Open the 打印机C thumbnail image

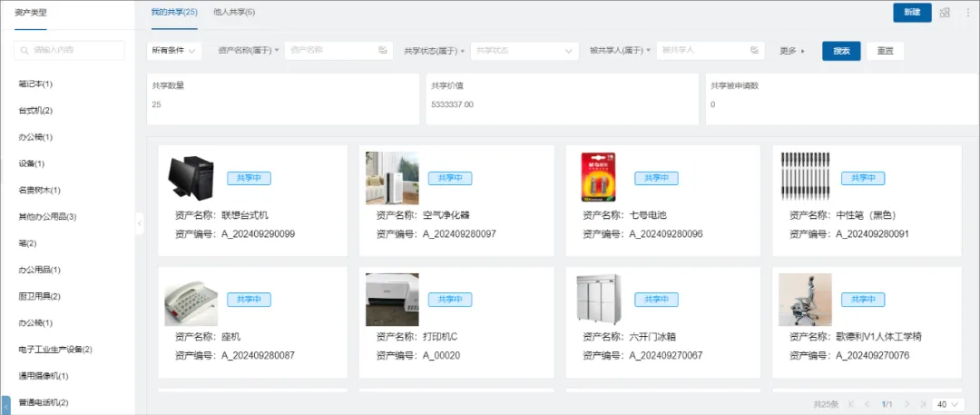(x=392, y=300)
